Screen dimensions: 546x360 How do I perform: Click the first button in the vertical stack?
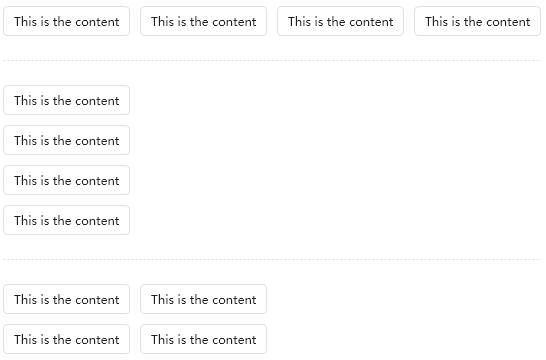click(x=67, y=100)
